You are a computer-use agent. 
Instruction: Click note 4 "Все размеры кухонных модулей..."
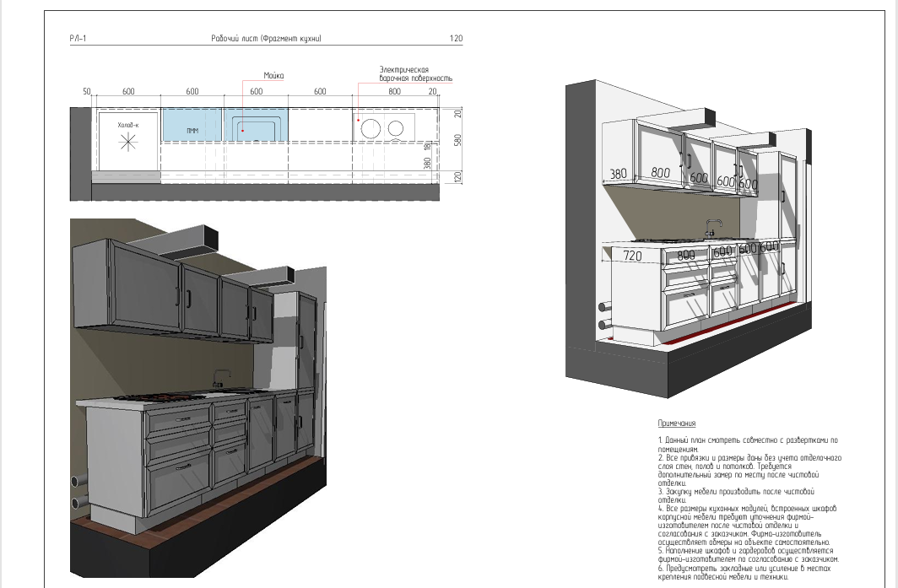tap(747, 525)
